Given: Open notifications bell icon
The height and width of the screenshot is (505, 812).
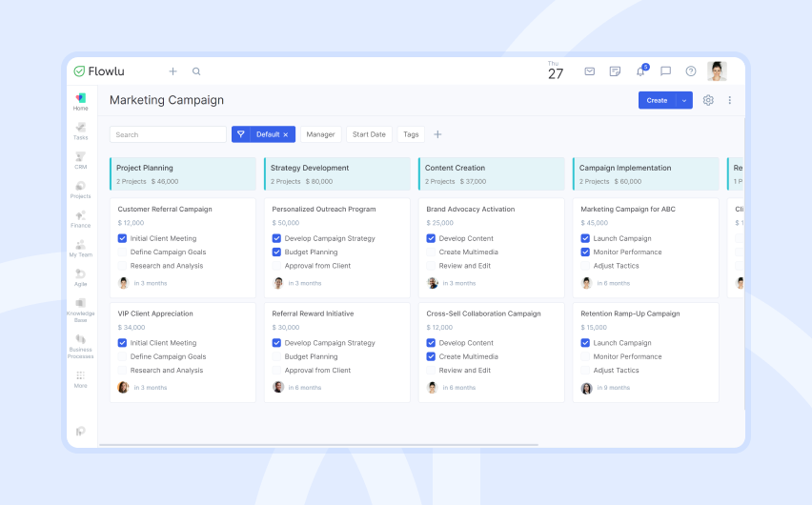Looking at the screenshot, I should 641,71.
